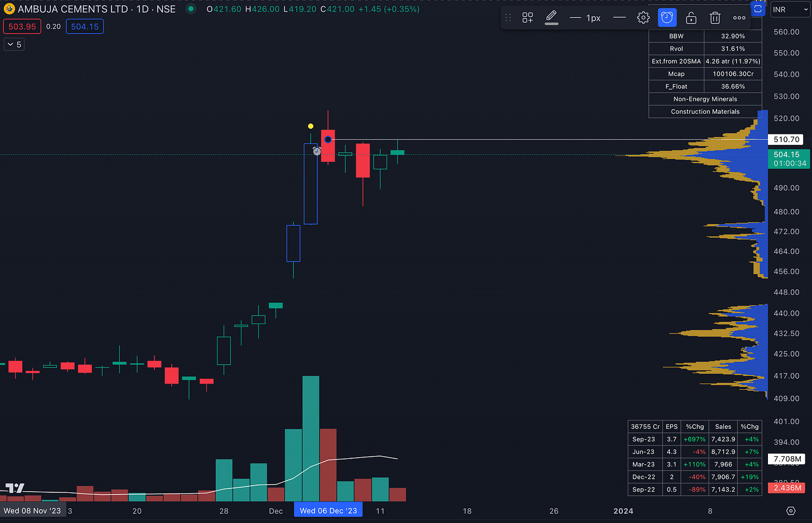Click the 560.00 price scale label
The height and width of the screenshot is (523, 812).
[786, 32]
